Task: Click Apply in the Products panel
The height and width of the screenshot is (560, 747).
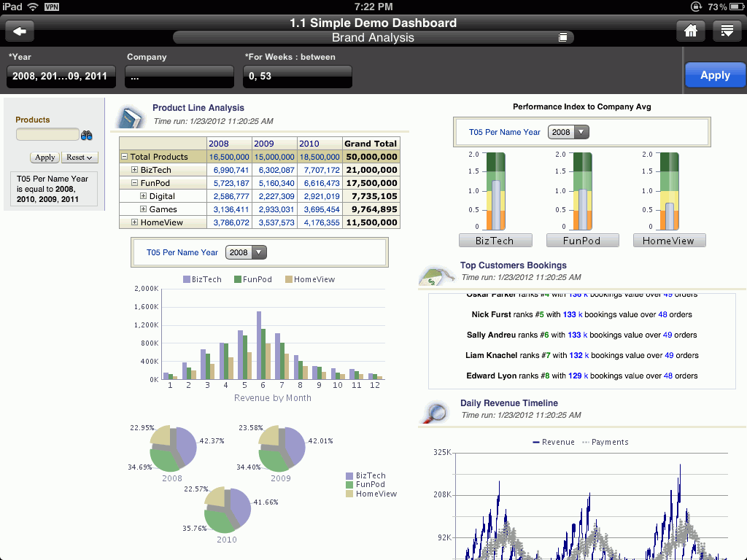Action: tap(44, 157)
